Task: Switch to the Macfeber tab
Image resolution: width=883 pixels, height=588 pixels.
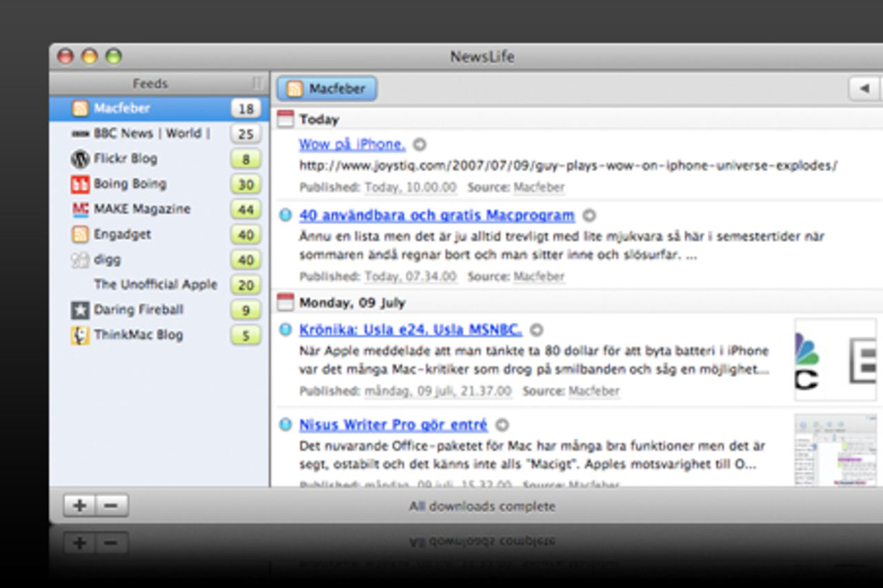Action: pyautogui.click(x=326, y=88)
